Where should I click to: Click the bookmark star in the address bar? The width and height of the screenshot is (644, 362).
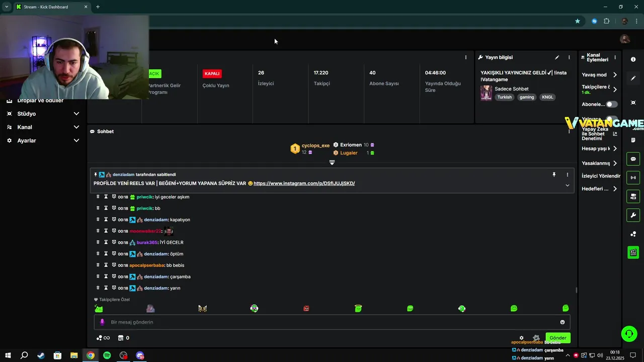(x=578, y=21)
